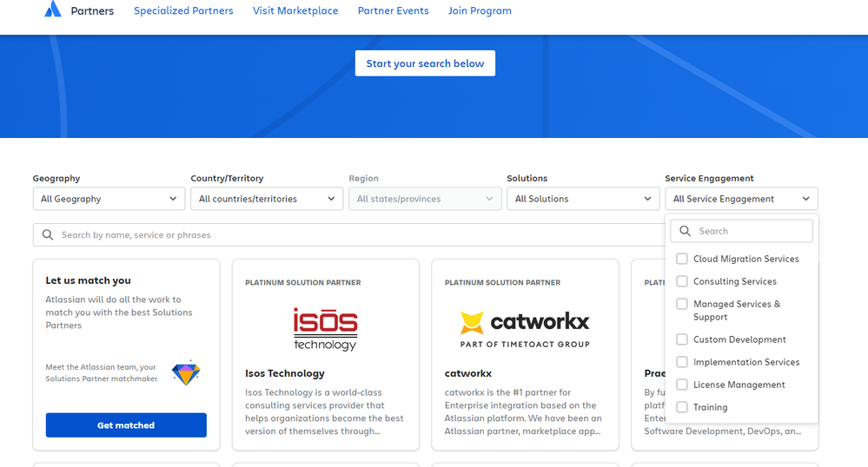Screen dimensions: 868x467
Task: Click the Let us match you heading
Action: pyautogui.click(x=88, y=280)
